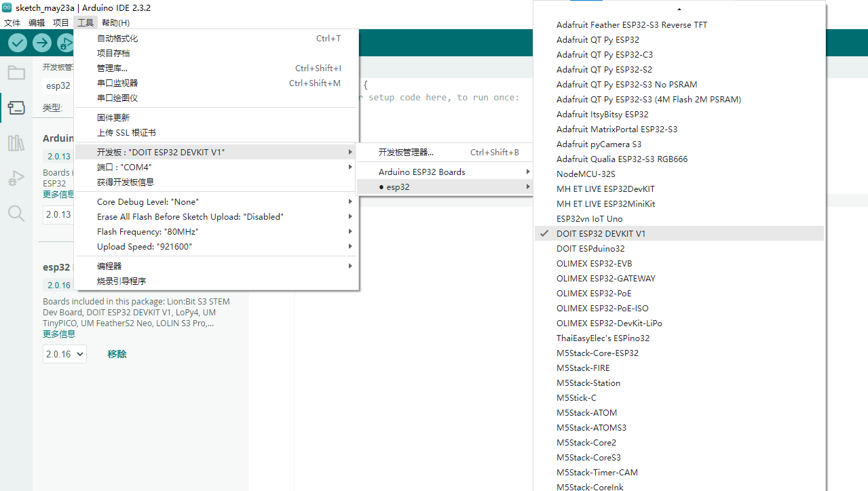The width and height of the screenshot is (868, 491).
Task: Click the scroll-up arrow atop the board list
Action: [679, 9]
